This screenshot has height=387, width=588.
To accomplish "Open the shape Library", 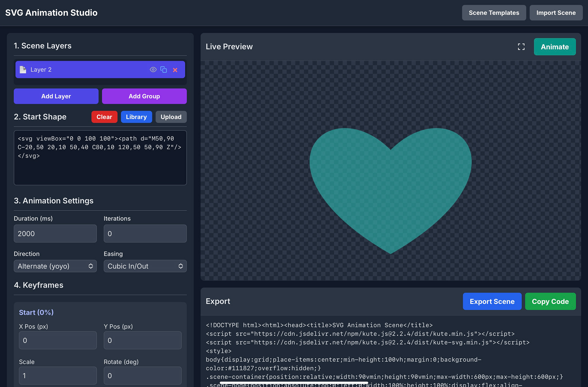I will click(136, 117).
